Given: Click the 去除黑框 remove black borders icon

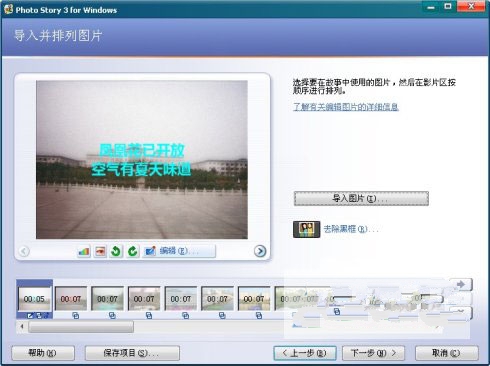Looking at the screenshot, I should [x=306, y=229].
